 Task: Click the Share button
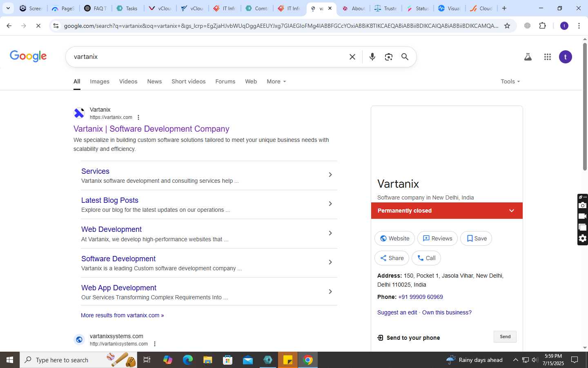392,258
